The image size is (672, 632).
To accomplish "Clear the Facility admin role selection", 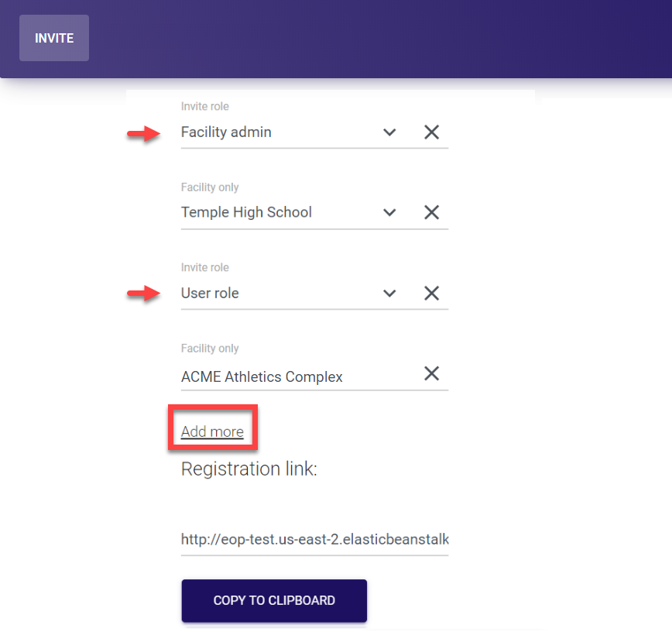I will [432, 132].
